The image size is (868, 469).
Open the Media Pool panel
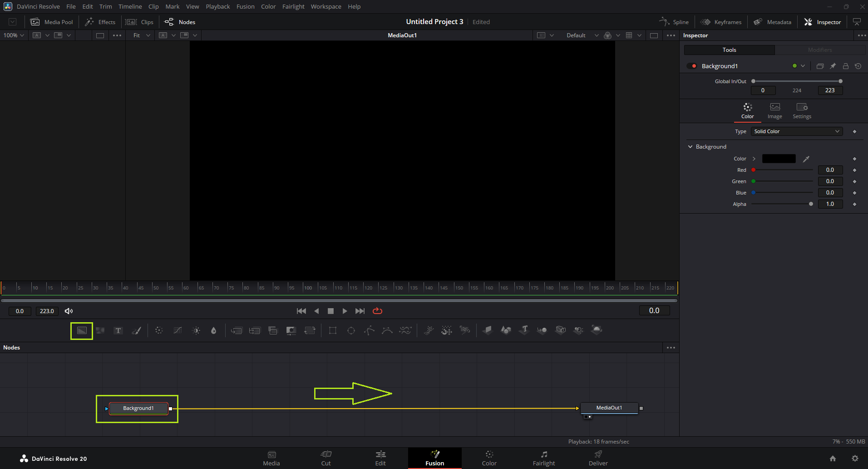52,22
